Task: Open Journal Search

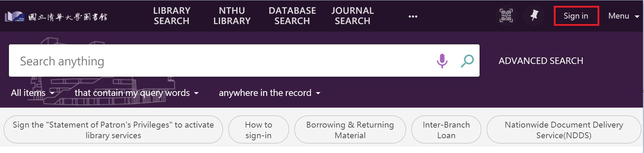Action: pyautogui.click(x=352, y=16)
